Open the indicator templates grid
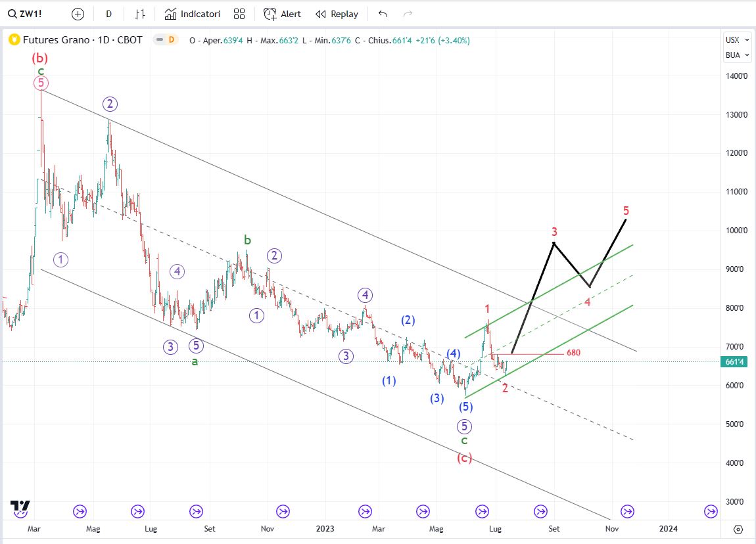Image resolution: width=756 pixels, height=544 pixels. click(x=239, y=14)
